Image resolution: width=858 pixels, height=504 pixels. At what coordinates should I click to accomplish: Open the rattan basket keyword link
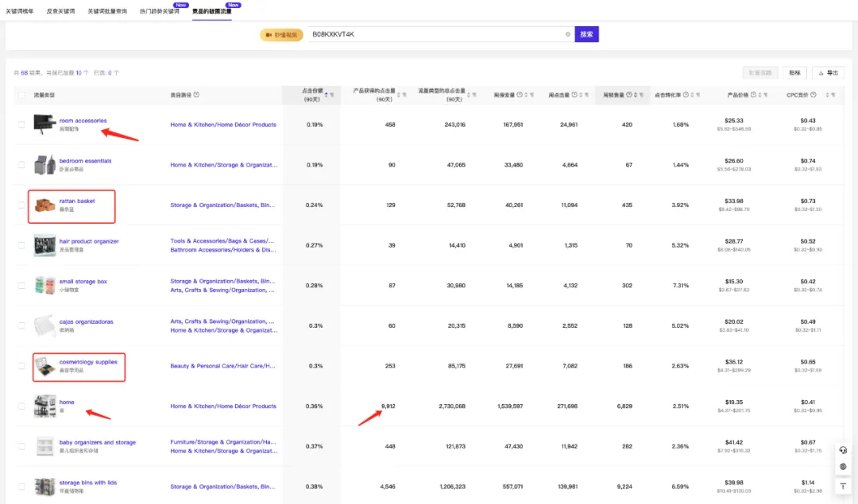click(x=77, y=201)
